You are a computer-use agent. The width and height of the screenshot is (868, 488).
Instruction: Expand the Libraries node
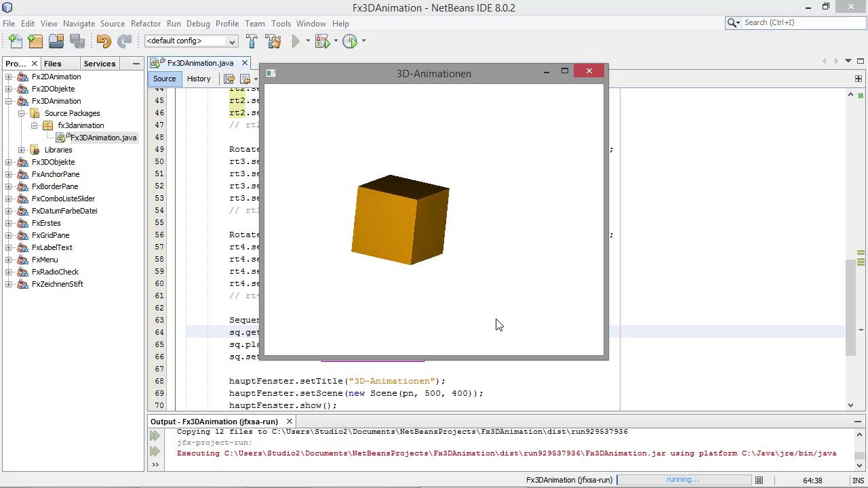point(21,150)
